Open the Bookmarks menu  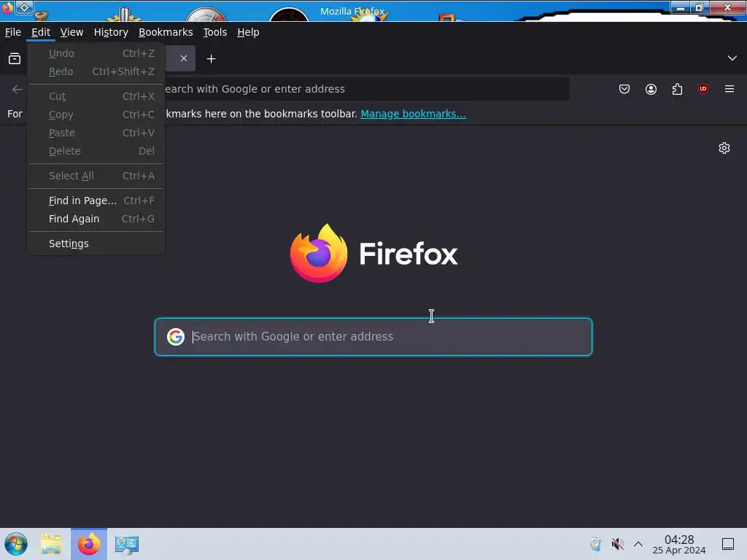(166, 32)
